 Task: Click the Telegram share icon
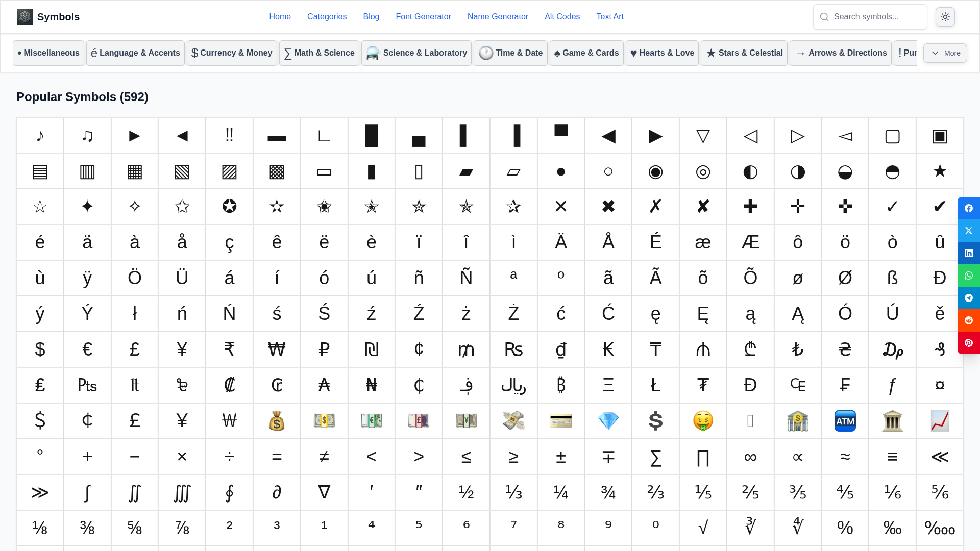click(x=968, y=298)
